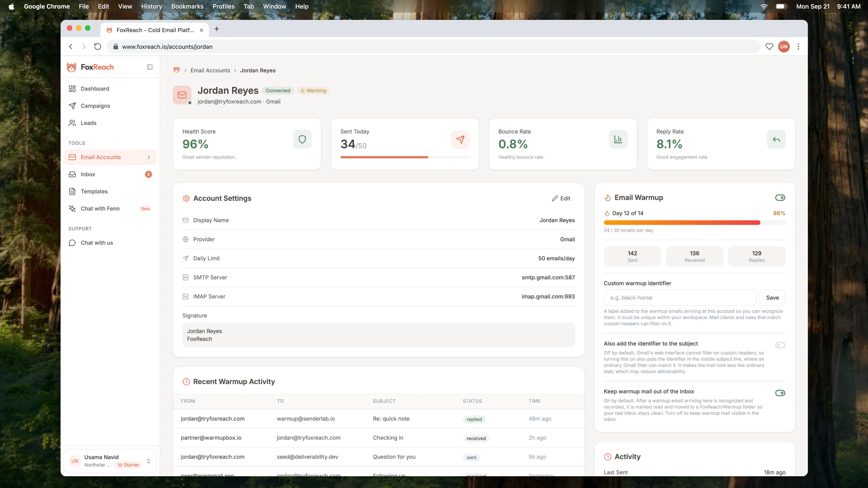Click the UN profile avatar in toolbar
Screen dimensions: 868x488
pos(784,46)
